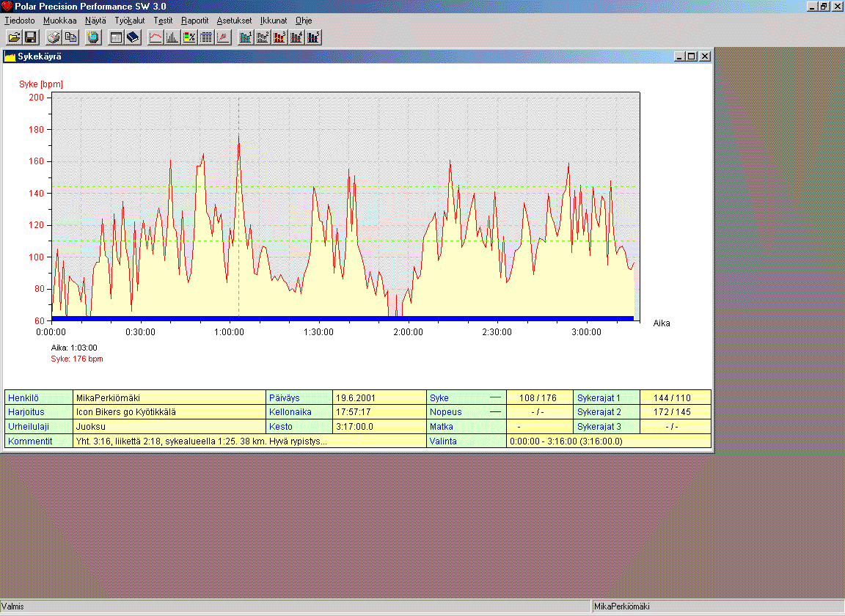Open the Raportit menu
Screen dimensions: 845x616
click(x=194, y=21)
